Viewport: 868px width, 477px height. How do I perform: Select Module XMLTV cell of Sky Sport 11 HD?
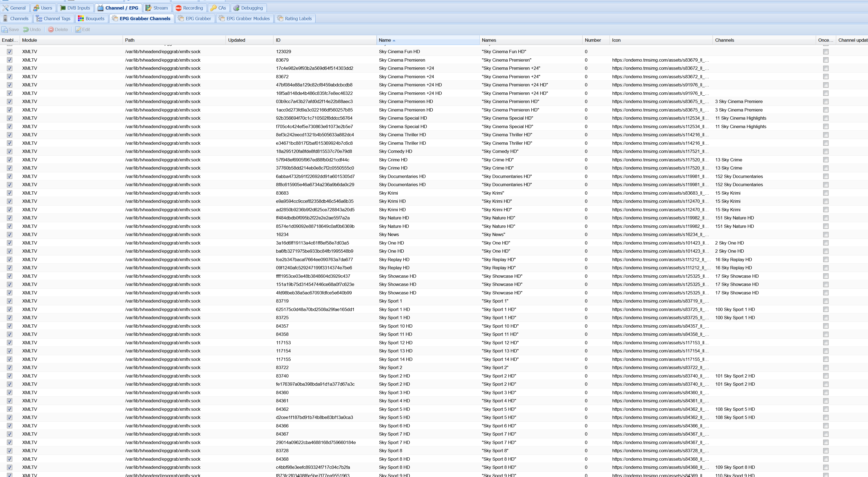[x=71, y=334]
